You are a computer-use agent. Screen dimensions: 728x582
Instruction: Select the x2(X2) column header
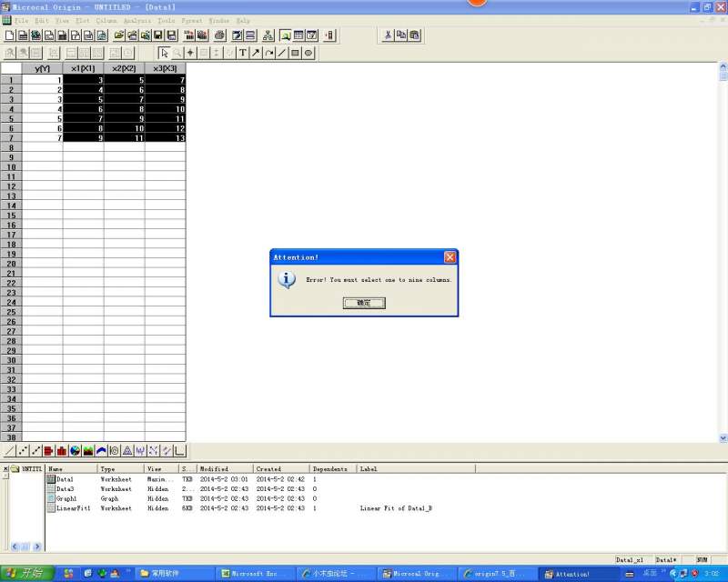pos(124,68)
